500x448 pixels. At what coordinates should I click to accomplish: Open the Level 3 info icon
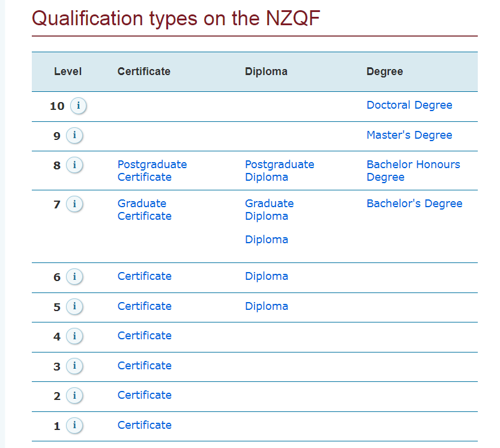(x=74, y=366)
